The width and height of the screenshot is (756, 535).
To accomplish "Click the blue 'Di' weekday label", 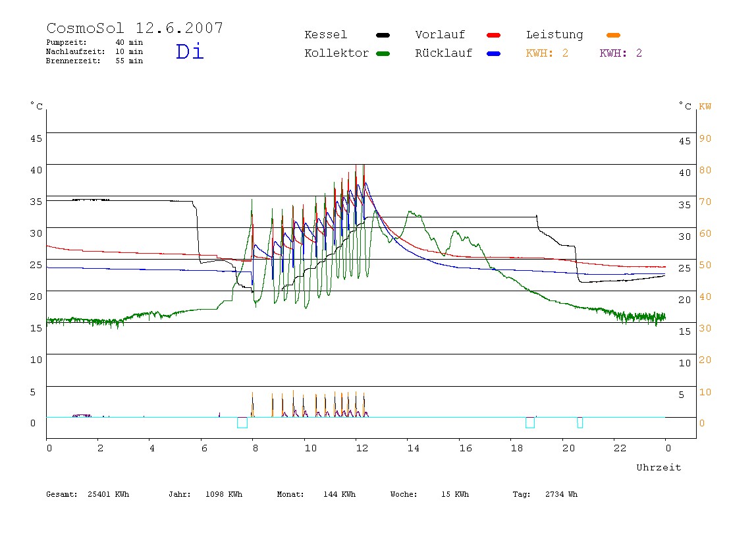I will point(190,51).
